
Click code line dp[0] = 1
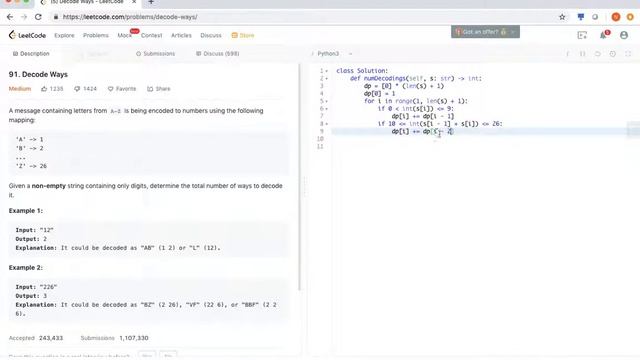point(379,93)
